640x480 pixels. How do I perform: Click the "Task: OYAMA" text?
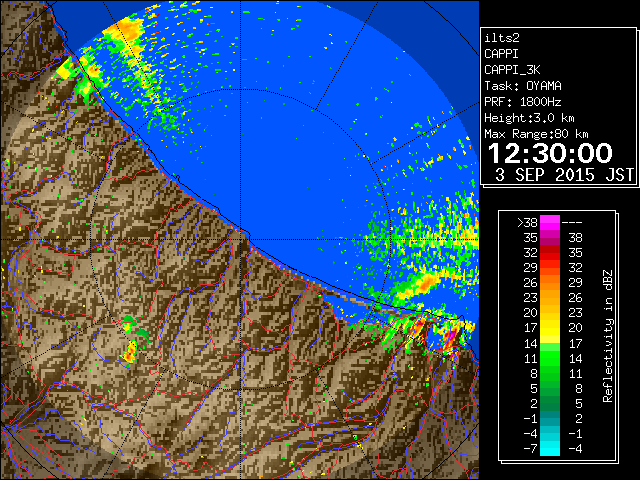pos(523,86)
